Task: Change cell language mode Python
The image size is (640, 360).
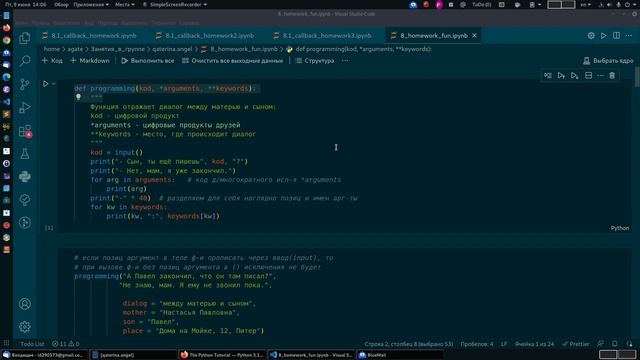Action: 620,228
